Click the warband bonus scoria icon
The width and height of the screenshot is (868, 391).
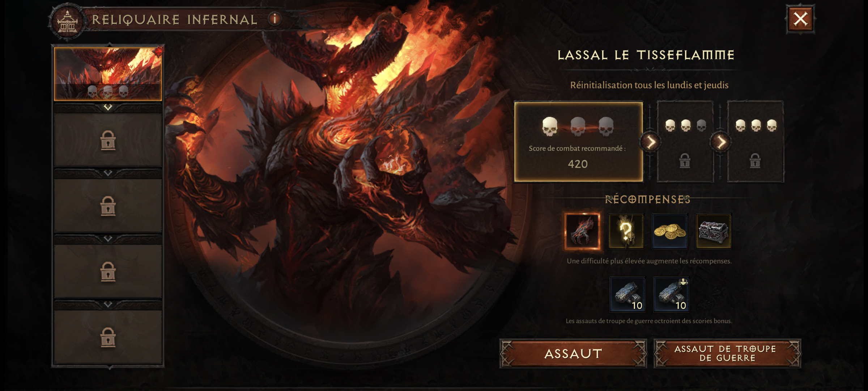[671, 294]
